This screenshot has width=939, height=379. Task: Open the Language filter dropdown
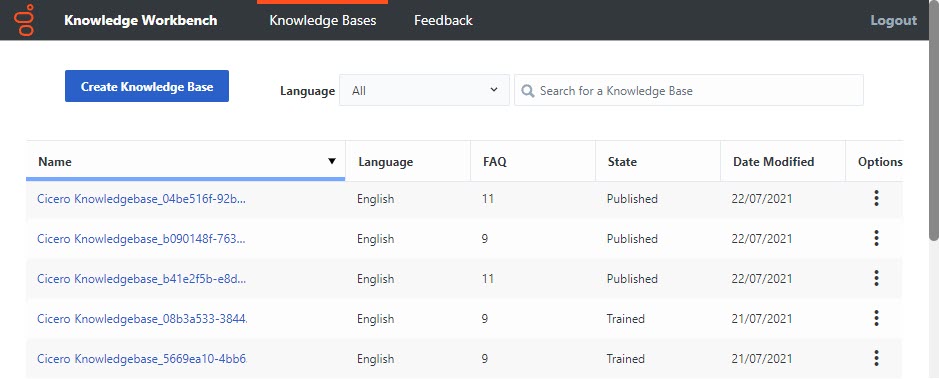(424, 90)
